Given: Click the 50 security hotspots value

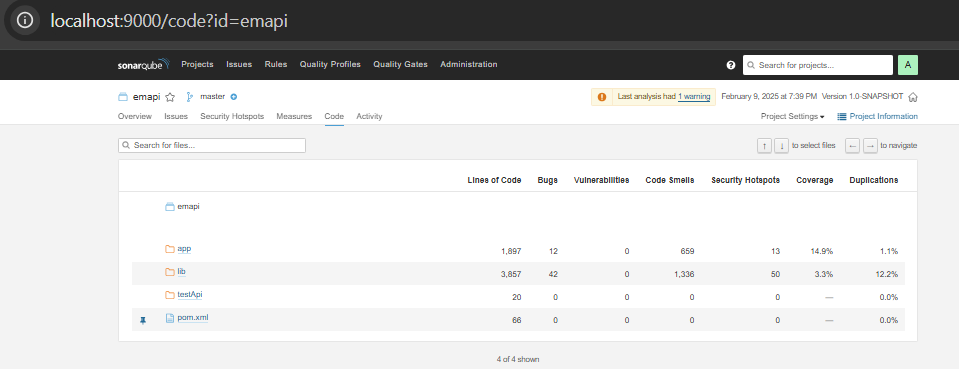Looking at the screenshot, I should pos(775,274).
